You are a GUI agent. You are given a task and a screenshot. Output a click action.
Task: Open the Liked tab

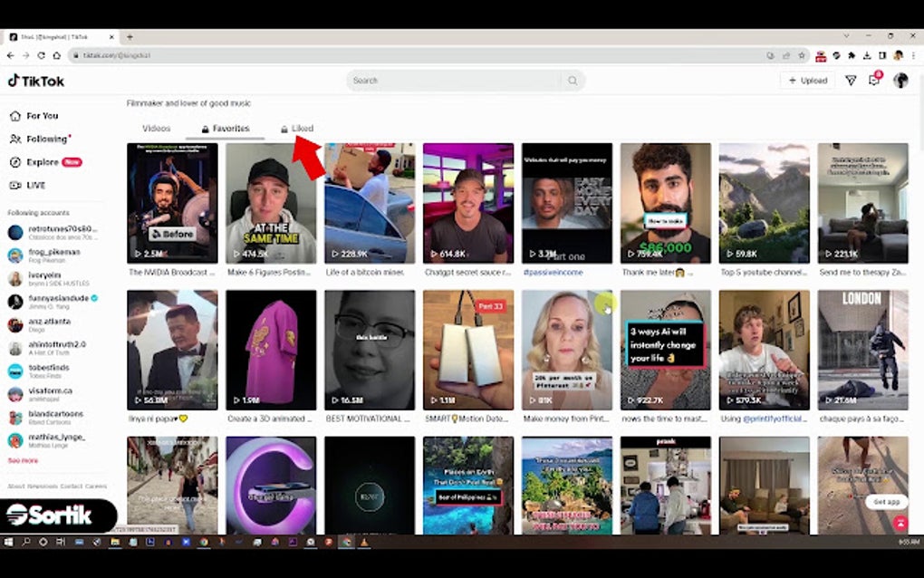pos(297,129)
